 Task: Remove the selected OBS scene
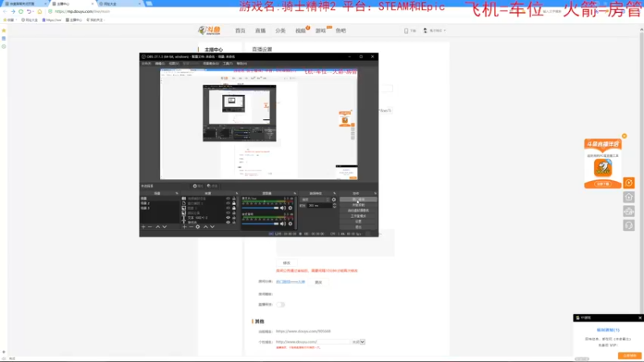(150, 227)
